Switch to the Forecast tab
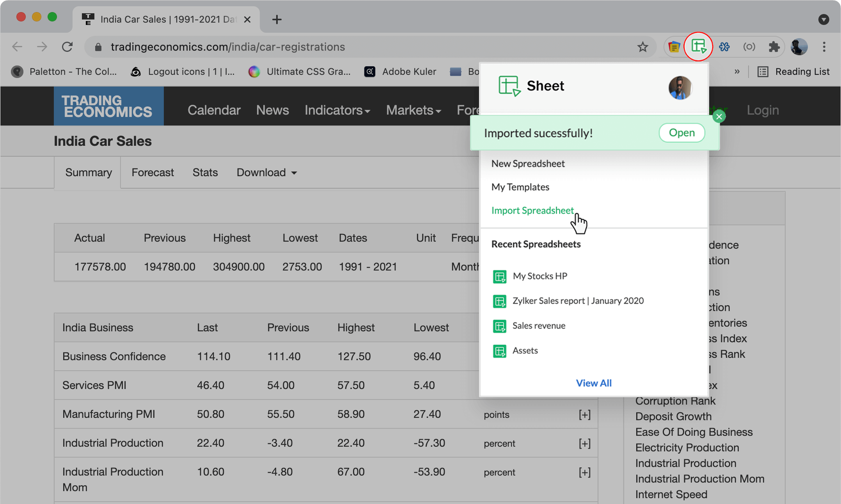The width and height of the screenshot is (841, 504). pyautogui.click(x=153, y=172)
